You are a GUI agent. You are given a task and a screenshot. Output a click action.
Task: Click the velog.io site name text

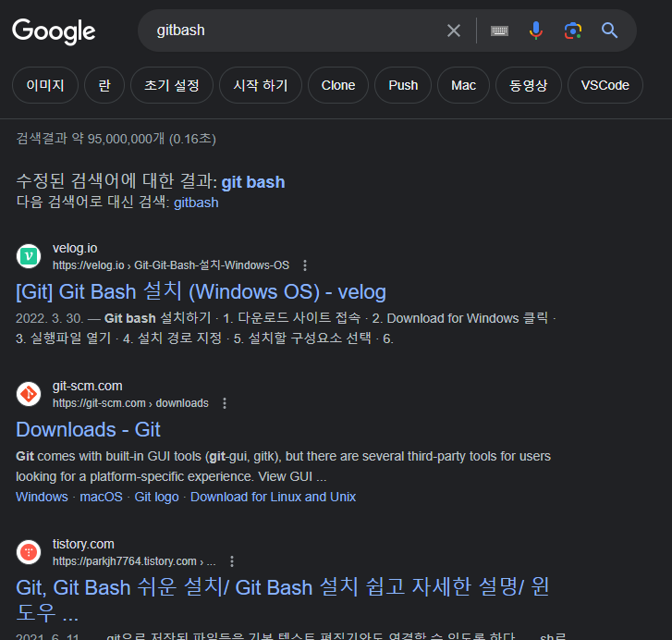point(75,248)
